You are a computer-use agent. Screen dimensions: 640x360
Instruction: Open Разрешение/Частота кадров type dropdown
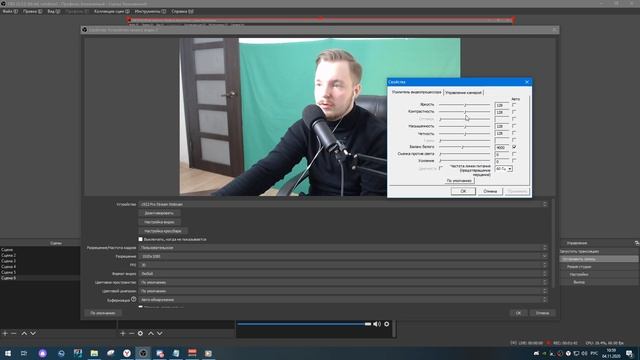[x=343, y=248]
